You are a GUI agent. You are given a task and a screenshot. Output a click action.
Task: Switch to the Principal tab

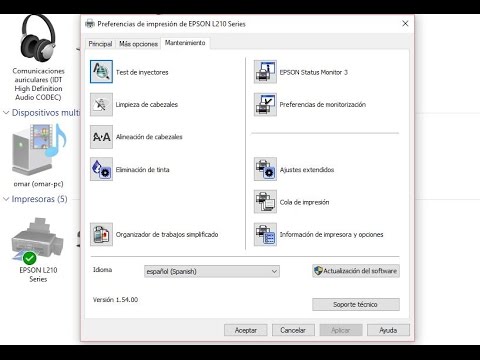(x=100, y=44)
